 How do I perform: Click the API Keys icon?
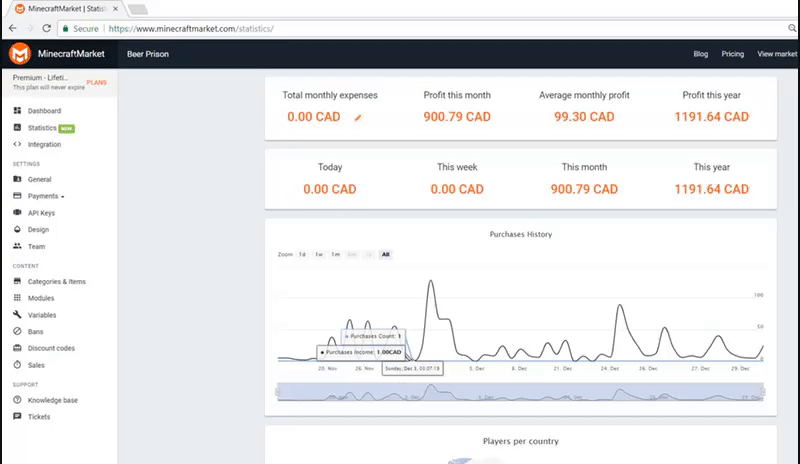tap(17, 212)
